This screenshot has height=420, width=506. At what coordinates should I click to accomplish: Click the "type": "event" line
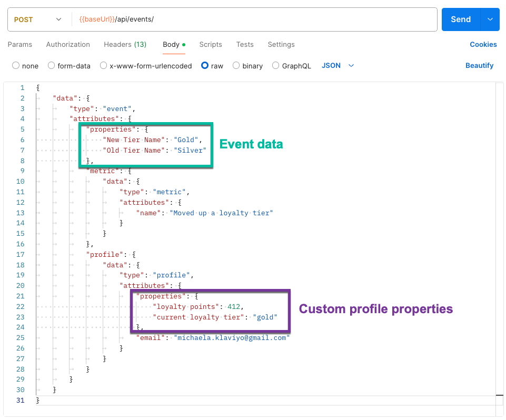click(102, 109)
